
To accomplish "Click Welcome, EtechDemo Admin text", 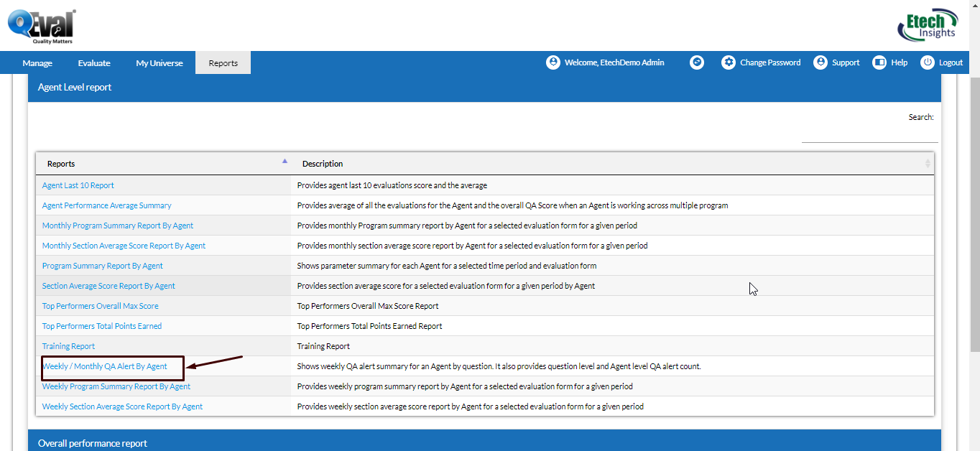I will pyautogui.click(x=614, y=62).
